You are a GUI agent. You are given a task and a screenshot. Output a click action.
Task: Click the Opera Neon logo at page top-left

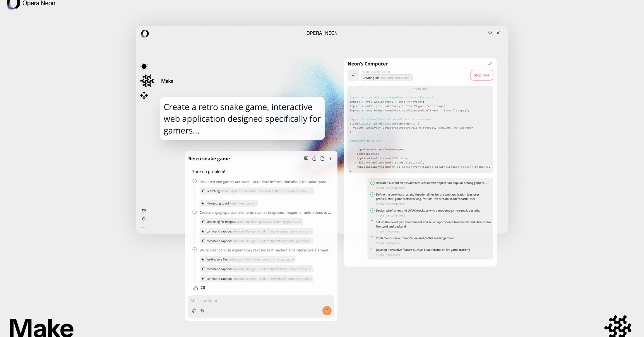click(31, 4)
